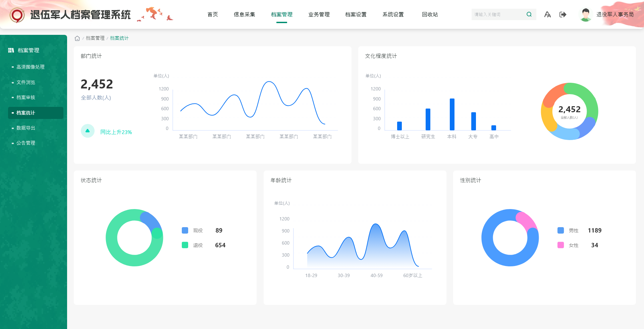The height and width of the screenshot is (329, 644).
Task: Switch to 系统设置 in top navigation
Action: (x=393, y=14)
